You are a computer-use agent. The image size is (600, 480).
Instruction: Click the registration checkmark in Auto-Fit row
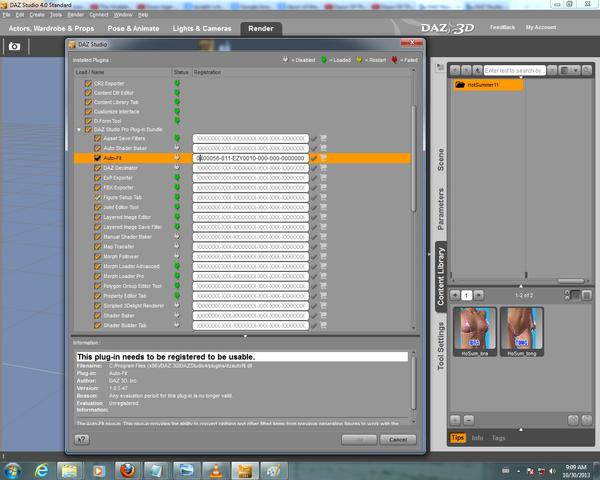[x=314, y=158]
